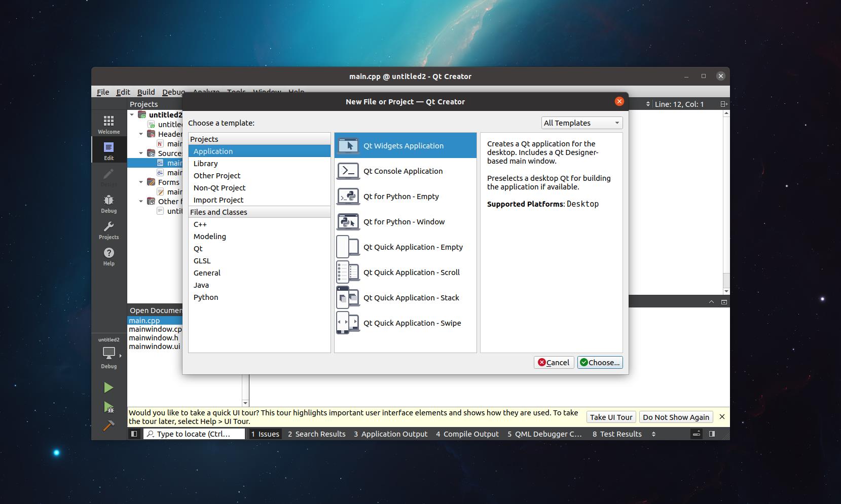Maximize output pane icon
This screenshot has width=841, height=504.
[x=724, y=301]
